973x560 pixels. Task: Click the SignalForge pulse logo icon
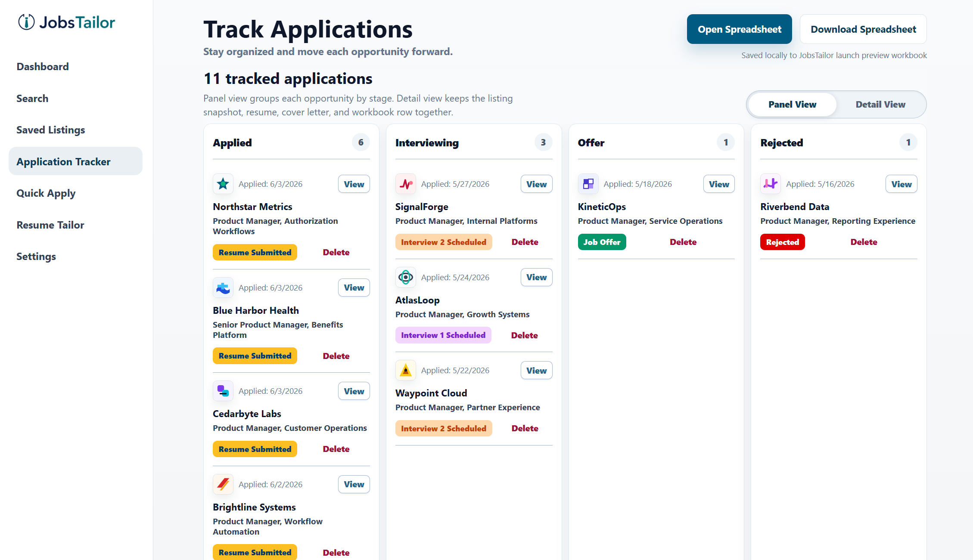[406, 184]
